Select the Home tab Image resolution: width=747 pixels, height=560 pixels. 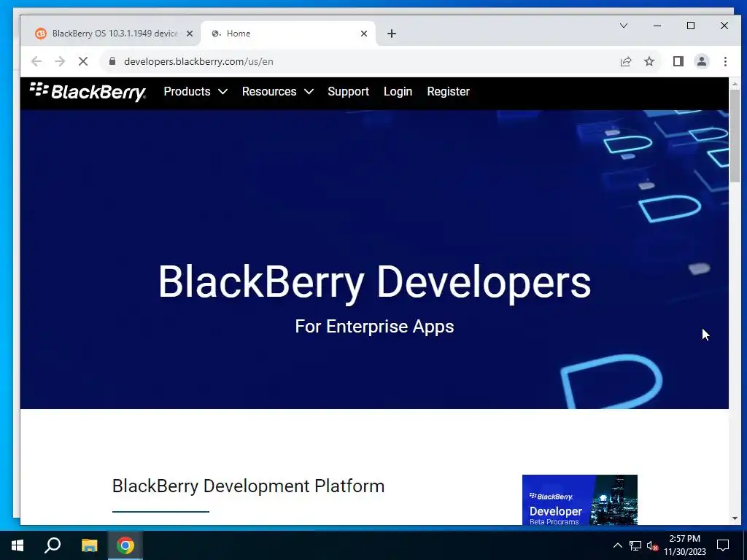click(x=287, y=34)
